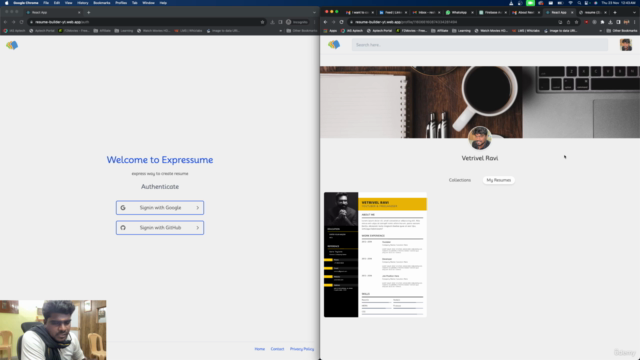The image size is (640, 360).
Task: Open the three-dot Chrome menu in the right window
Action: 635,22
